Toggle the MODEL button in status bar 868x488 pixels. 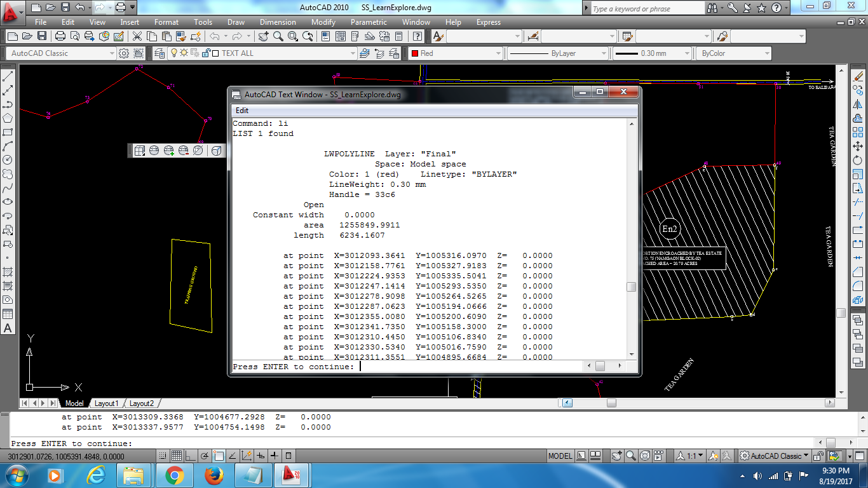[559, 455]
